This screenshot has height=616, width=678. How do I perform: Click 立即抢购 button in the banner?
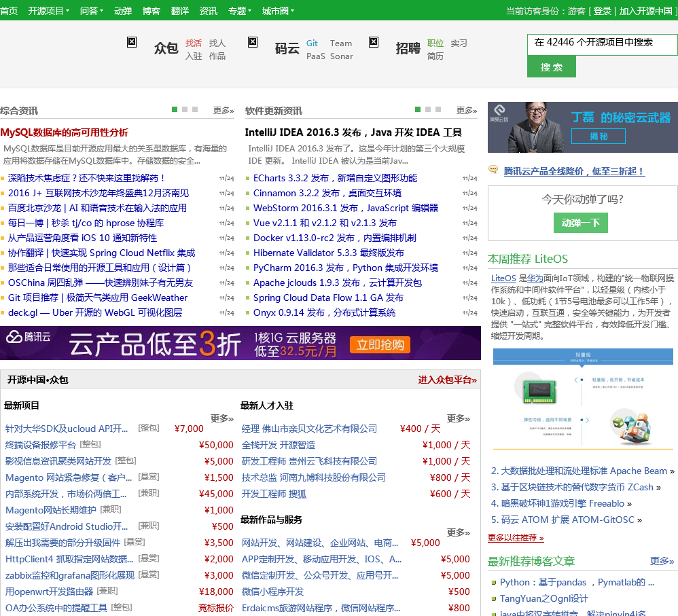(x=380, y=344)
